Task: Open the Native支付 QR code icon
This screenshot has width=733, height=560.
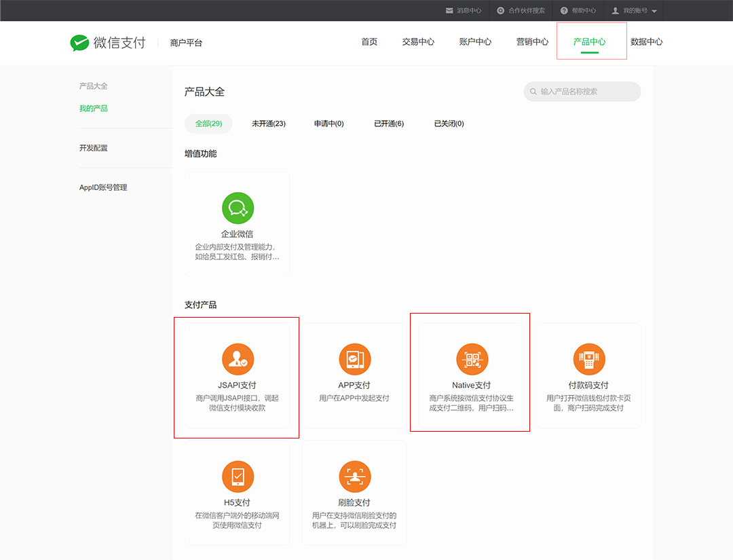Action: [472, 359]
